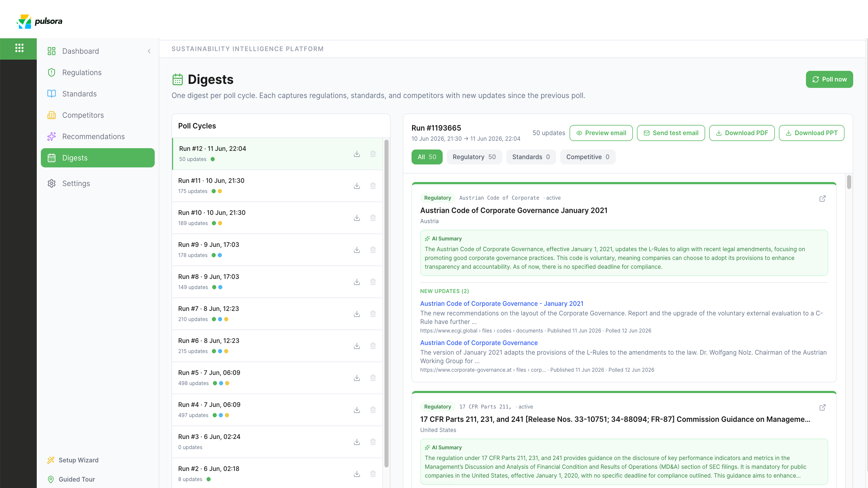The height and width of the screenshot is (488, 868).
Task: Select the 'Run #3 · 6 Jun, 02:24' row
Action: 277,442
